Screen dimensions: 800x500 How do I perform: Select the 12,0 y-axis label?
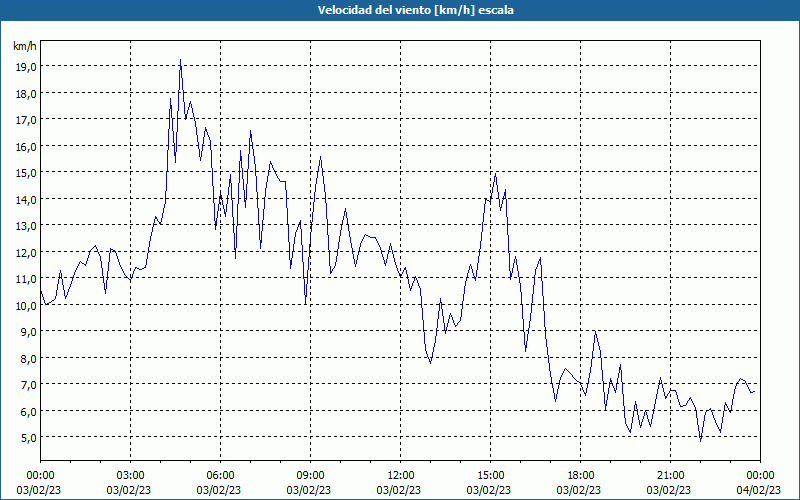point(25,253)
